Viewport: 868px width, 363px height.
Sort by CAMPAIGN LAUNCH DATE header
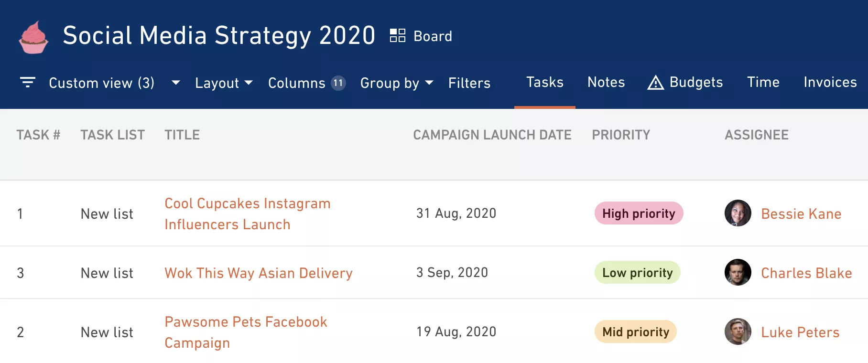click(x=492, y=135)
